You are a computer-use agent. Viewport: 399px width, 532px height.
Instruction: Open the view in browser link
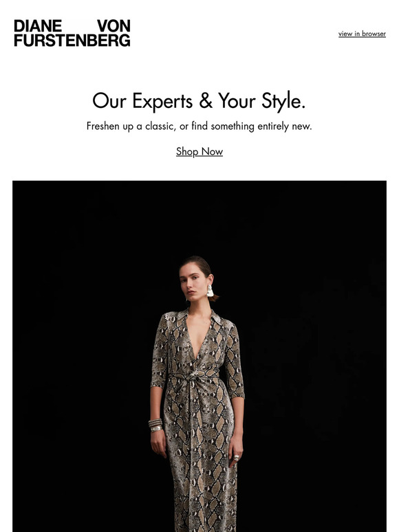(362, 34)
